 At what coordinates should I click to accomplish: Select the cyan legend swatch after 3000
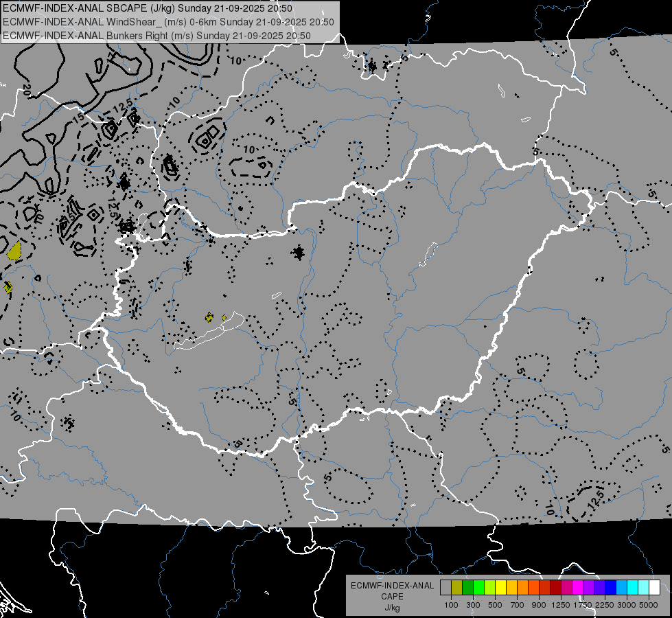[x=633, y=588]
